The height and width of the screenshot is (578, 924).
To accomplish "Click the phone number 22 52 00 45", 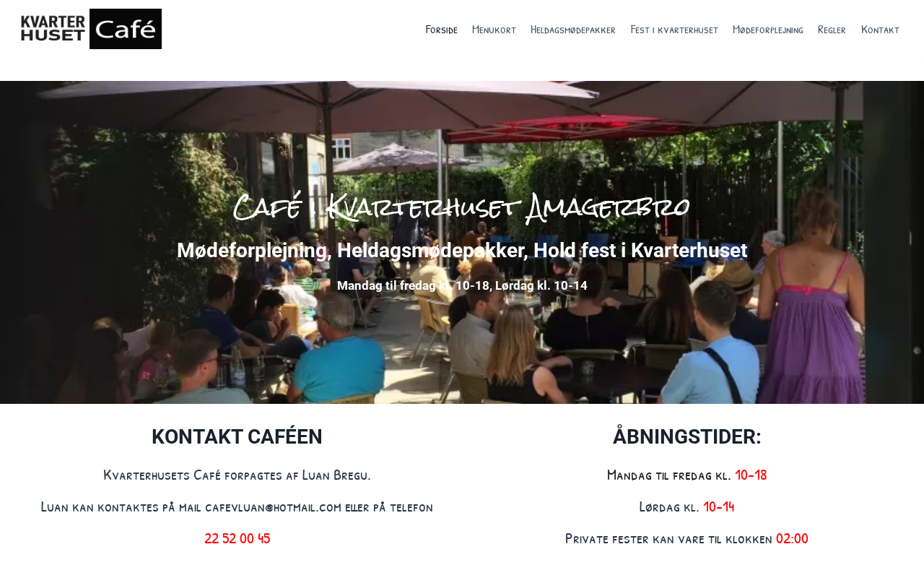I will point(237,538).
